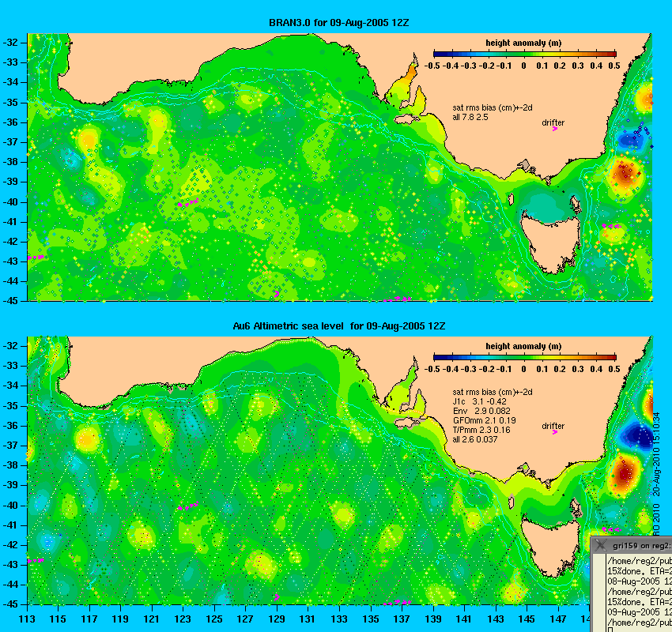Image resolution: width=672 pixels, height=632 pixels.
Task: Click the 'Env 2.9 0.082' statistic line
Action: click(481, 411)
